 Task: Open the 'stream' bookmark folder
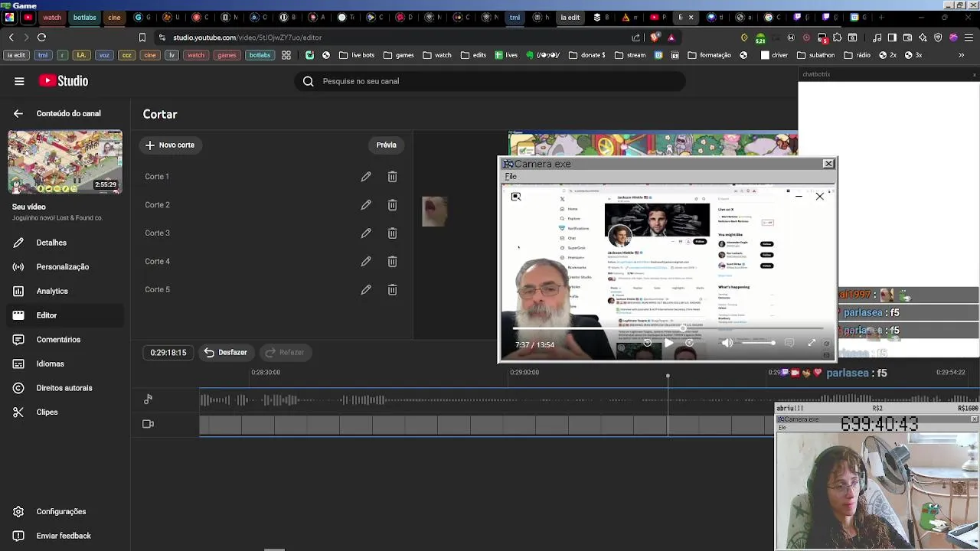(x=630, y=55)
